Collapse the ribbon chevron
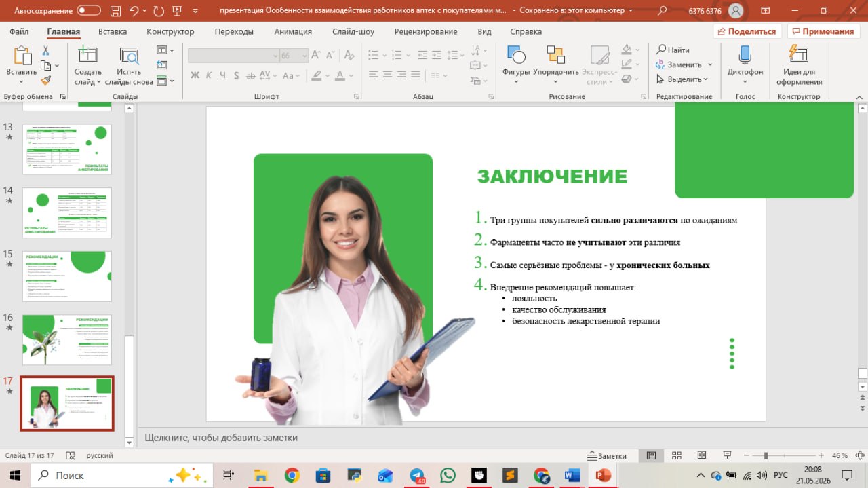The height and width of the screenshot is (488, 868). pyautogui.click(x=858, y=97)
